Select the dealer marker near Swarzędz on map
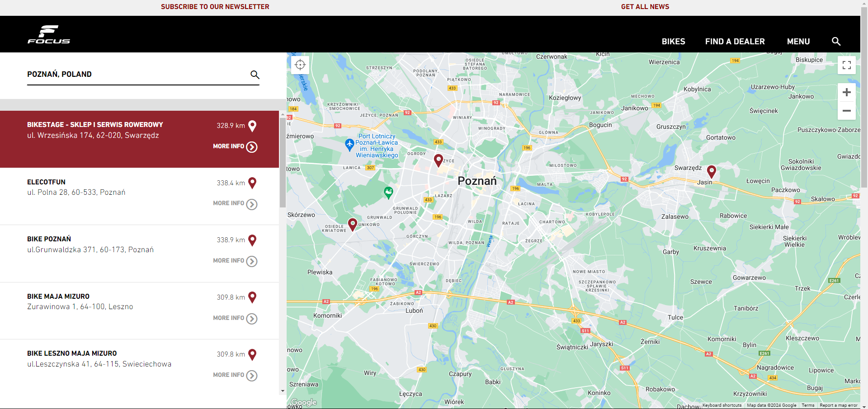Viewport: 868px width, 409px height. (x=712, y=172)
